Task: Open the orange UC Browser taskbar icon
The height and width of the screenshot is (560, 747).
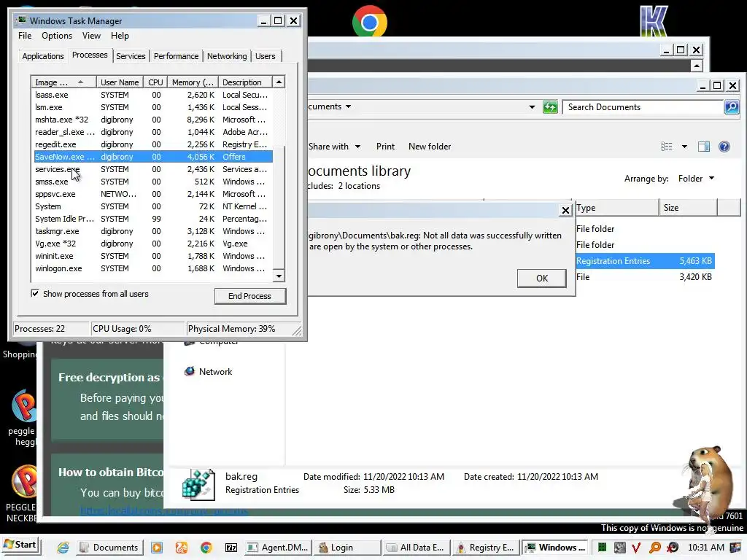Action: (182, 548)
